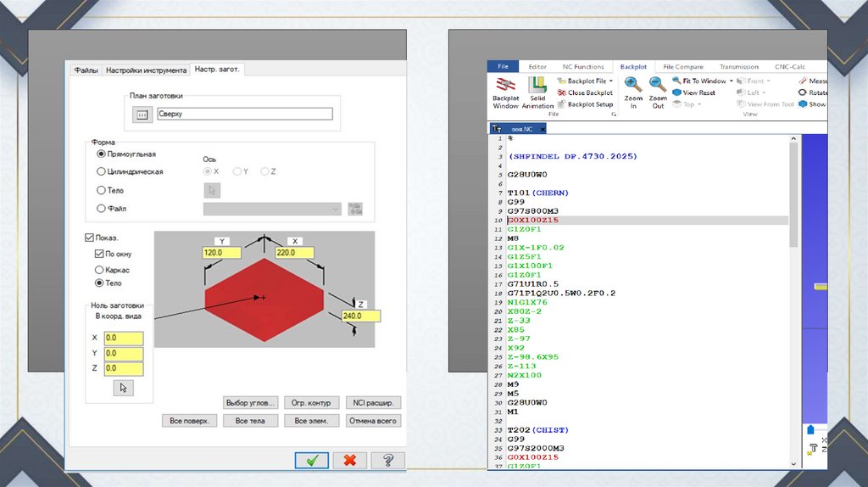
Task: Click the help question mark button
Action: [x=387, y=460]
